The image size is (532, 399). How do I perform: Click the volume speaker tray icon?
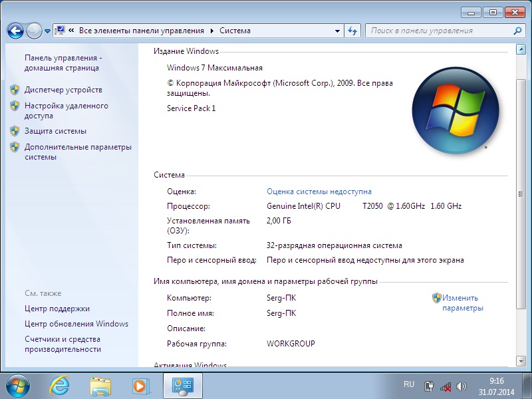click(462, 386)
